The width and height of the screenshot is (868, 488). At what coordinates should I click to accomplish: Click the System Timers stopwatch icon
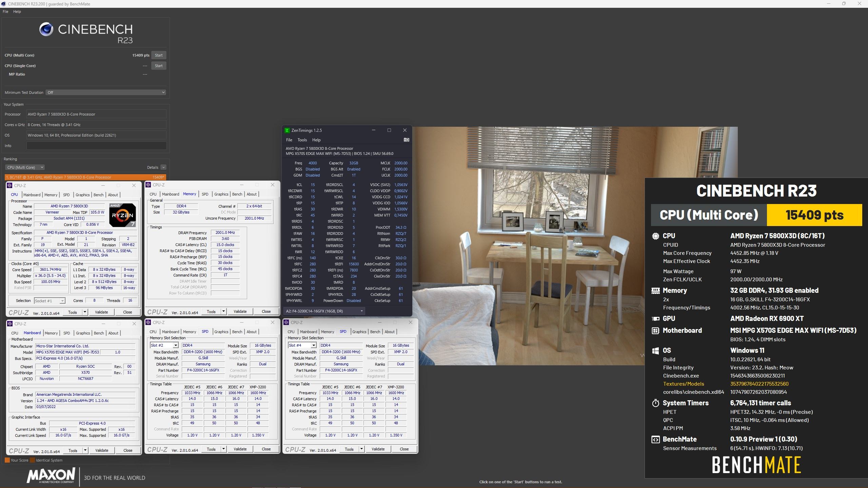(x=655, y=403)
